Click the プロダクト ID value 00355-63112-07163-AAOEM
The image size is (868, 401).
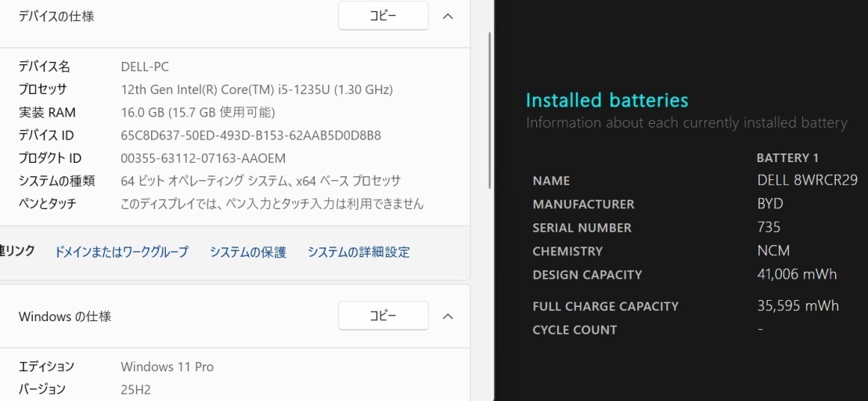point(203,158)
